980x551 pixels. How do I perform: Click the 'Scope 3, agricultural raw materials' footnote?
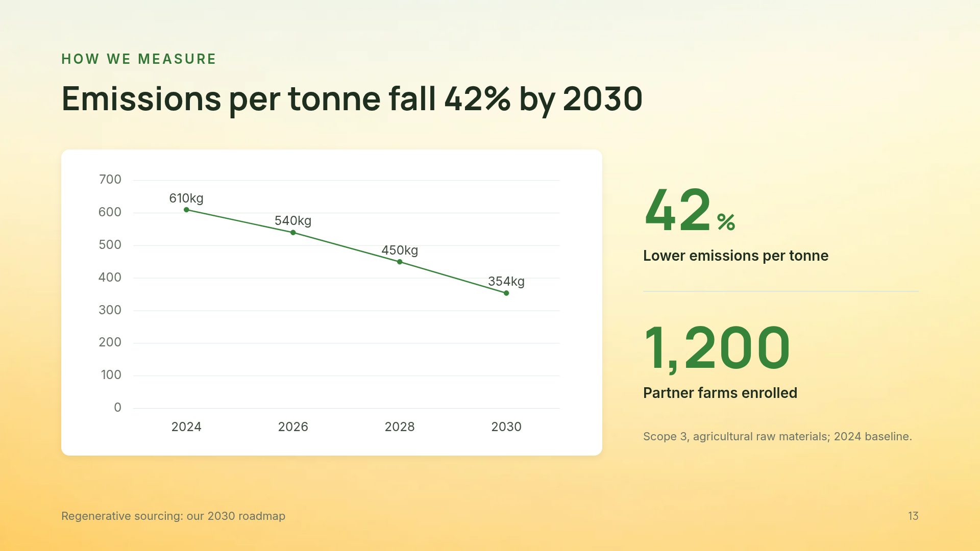click(x=777, y=437)
